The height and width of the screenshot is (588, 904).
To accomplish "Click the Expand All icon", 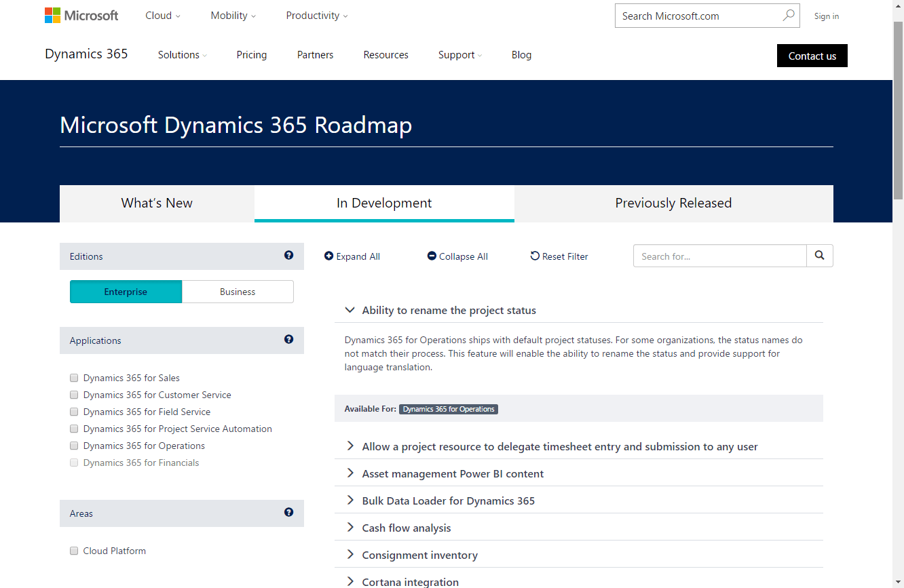I will pos(328,256).
